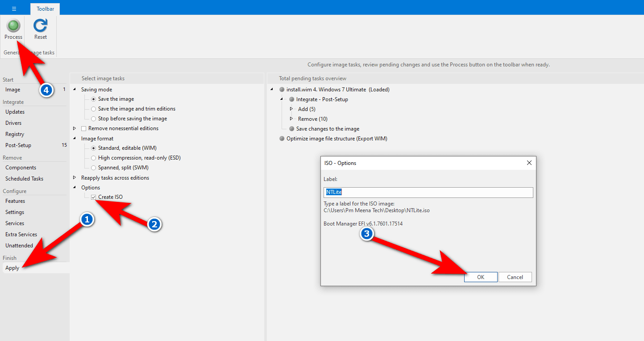Enable Remove nonessential editions checkbox
This screenshot has width=644, height=341.
pyautogui.click(x=83, y=128)
